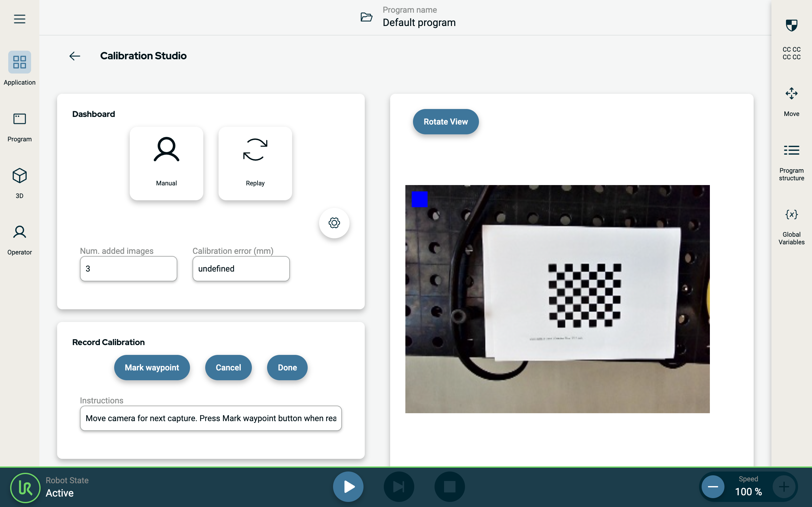The height and width of the screenshot is (507, 812).
Task: Open the 3D view tab
Action: point(19,183)
